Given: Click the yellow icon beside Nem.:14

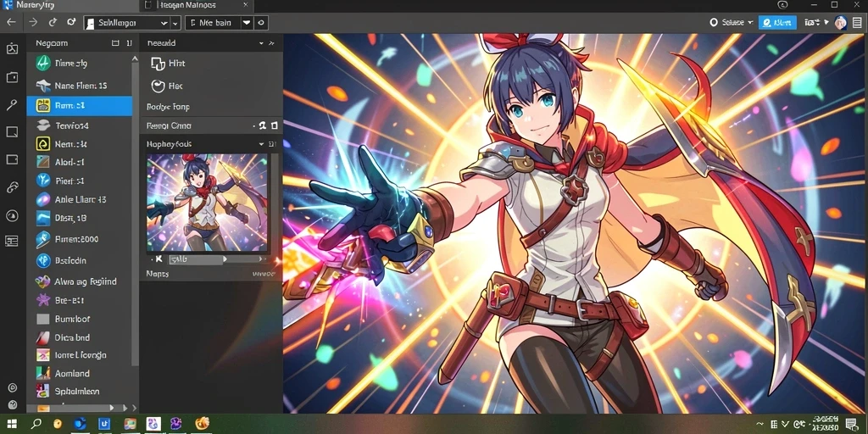Looking at the screenshot, I should [x=43, y=144].
